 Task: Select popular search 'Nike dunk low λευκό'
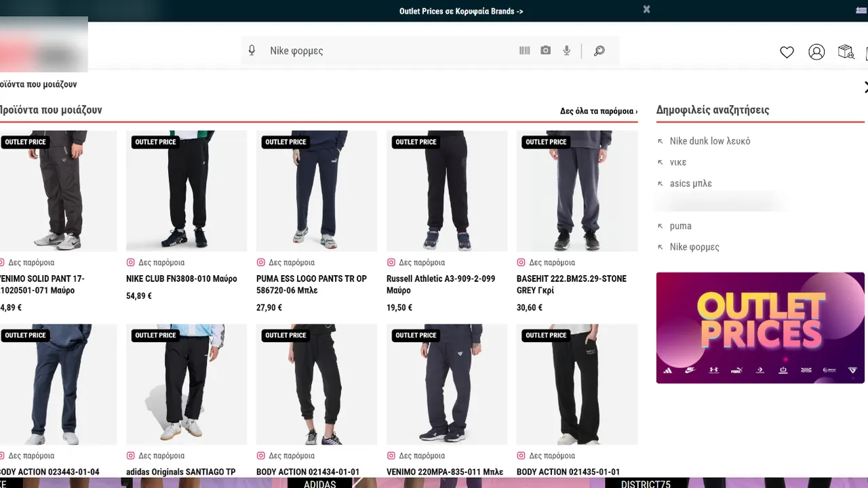click(x=710, y=141)
